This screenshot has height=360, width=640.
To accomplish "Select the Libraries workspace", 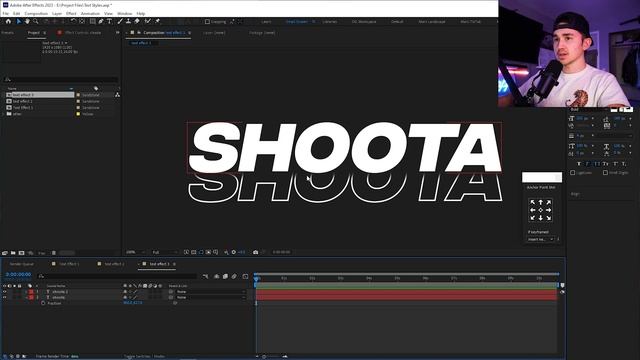I will pos(329,22).
